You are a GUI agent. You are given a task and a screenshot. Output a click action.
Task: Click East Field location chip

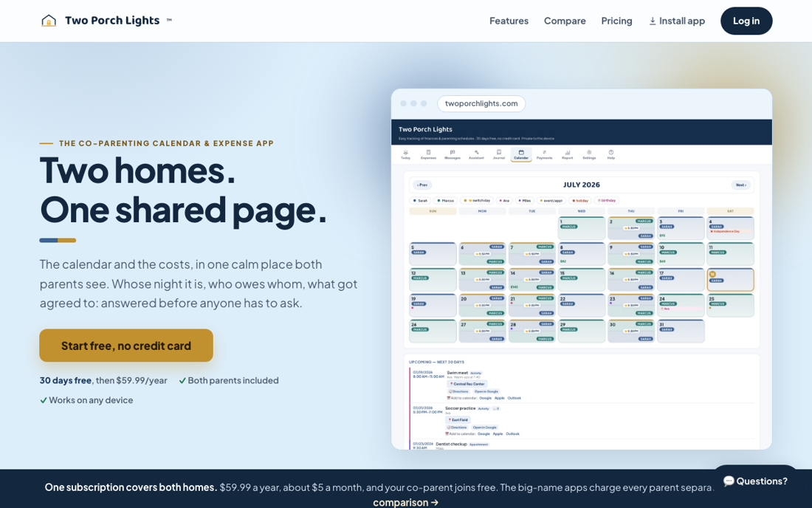[x=459, y=420]
